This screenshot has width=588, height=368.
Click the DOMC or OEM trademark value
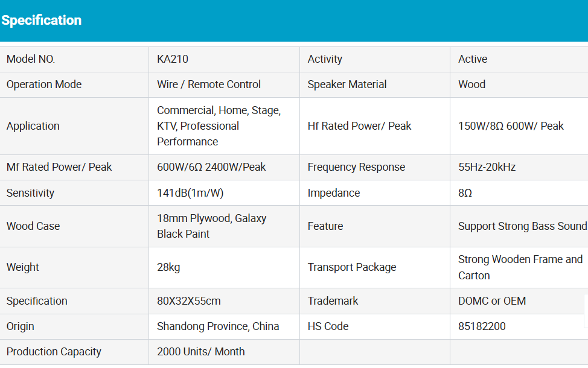point(492,301)
